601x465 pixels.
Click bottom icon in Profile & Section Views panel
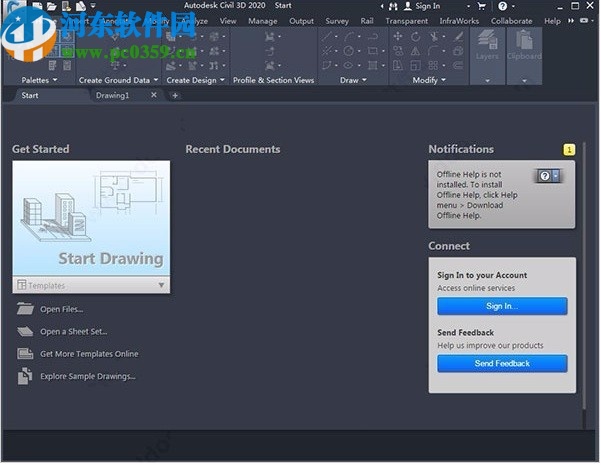(x=270, y=66)
